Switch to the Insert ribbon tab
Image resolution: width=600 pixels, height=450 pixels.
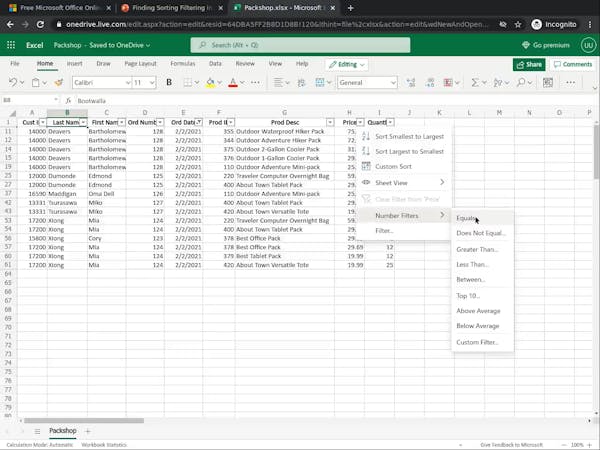pyautogui.click(x=74, y=64)
